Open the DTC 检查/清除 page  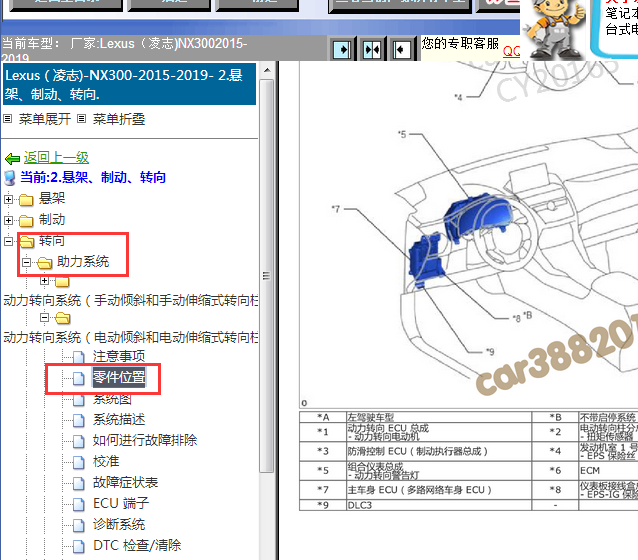click(x=137, y=545)
